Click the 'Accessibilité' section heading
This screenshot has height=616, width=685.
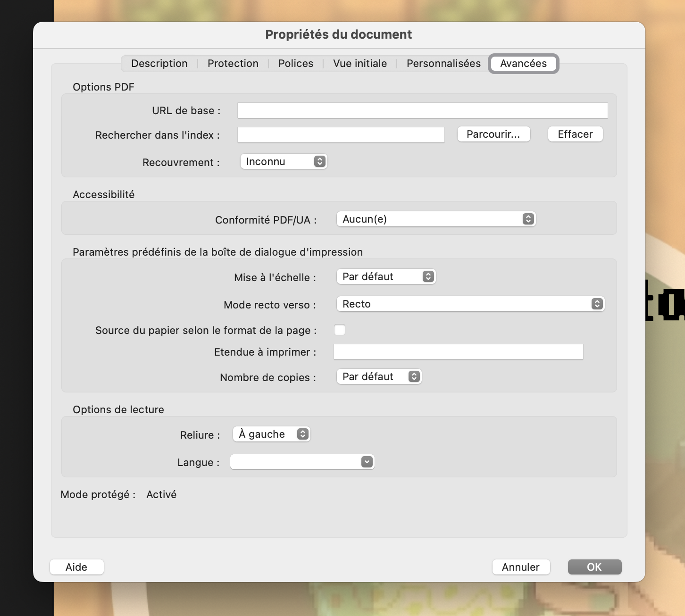[x=104, y=194]
